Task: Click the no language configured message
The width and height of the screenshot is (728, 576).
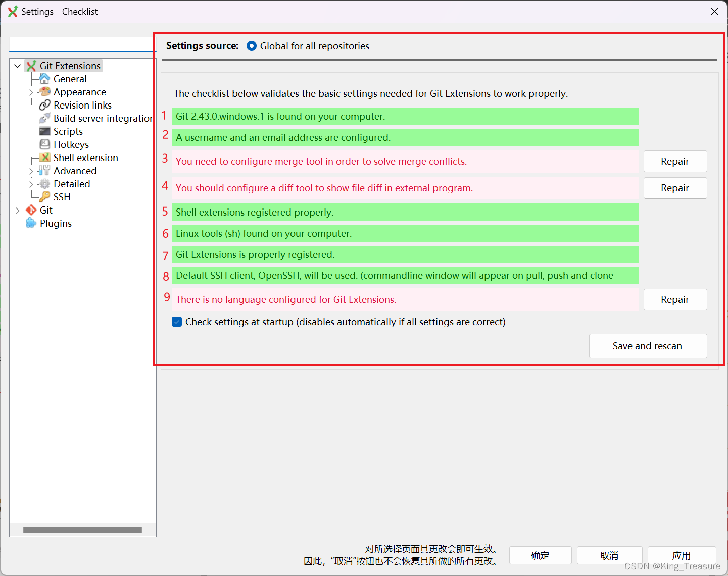Action: 405,299
